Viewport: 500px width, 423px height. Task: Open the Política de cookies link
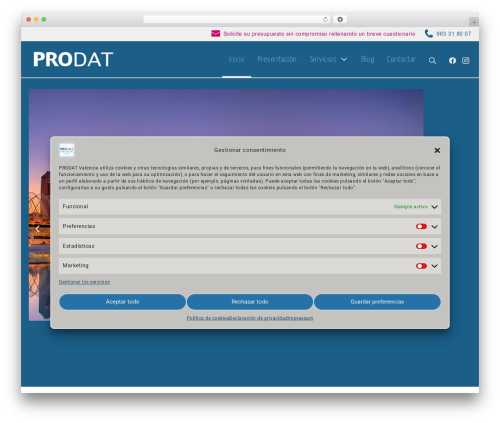coord(208,318)
